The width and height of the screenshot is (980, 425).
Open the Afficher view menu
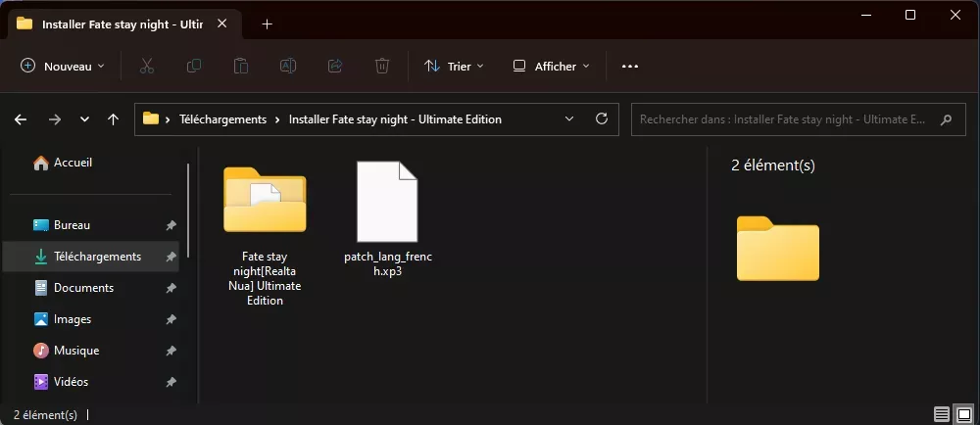tap(551, 67)
